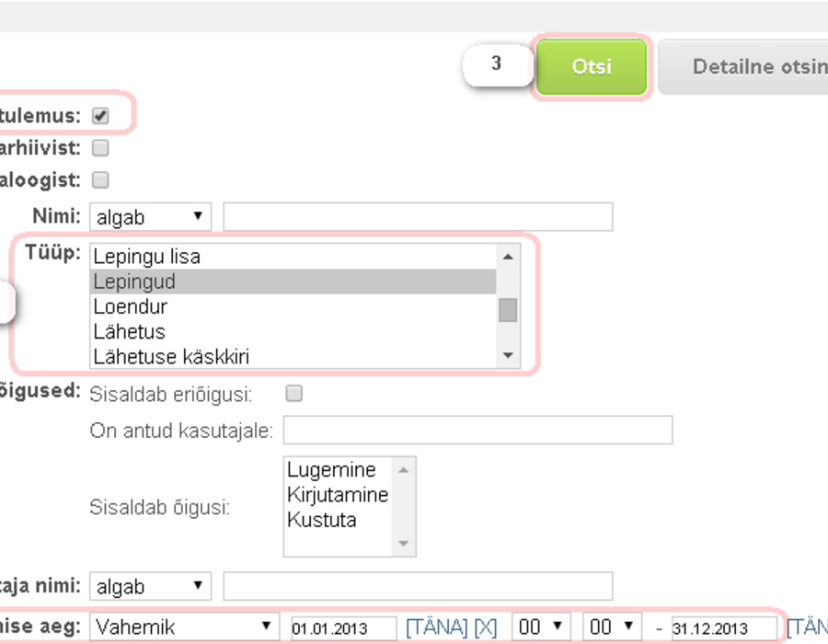Click the Sisaldab õigusi list scroll-up arrow
Image resolution: width=828 pixels, height=644 pixels.
pyautogui.click(x=404, y=470)
